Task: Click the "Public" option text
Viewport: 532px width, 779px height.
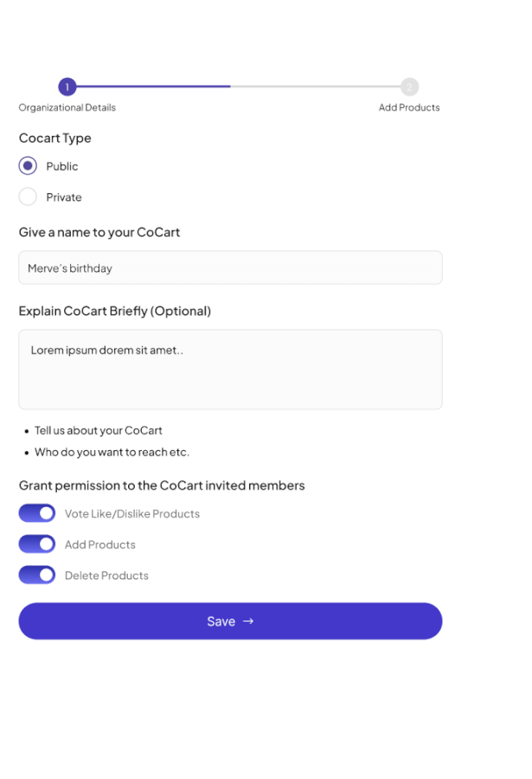Action: click(62, 166)
